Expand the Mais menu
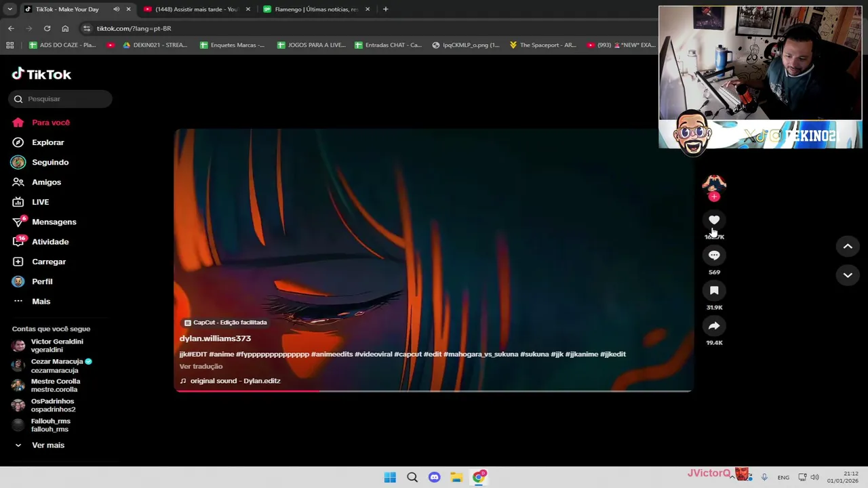 41,301
